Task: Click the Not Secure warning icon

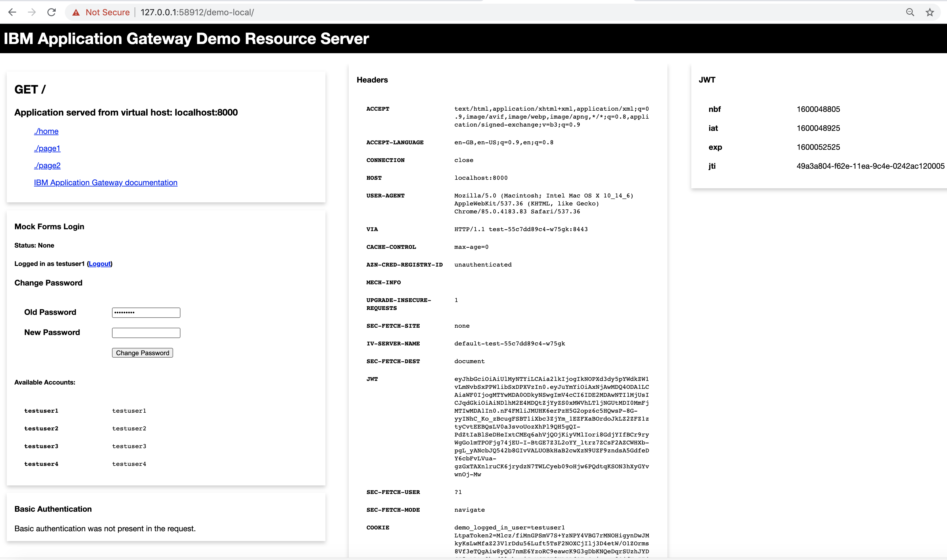Action: tap(76, 13)
